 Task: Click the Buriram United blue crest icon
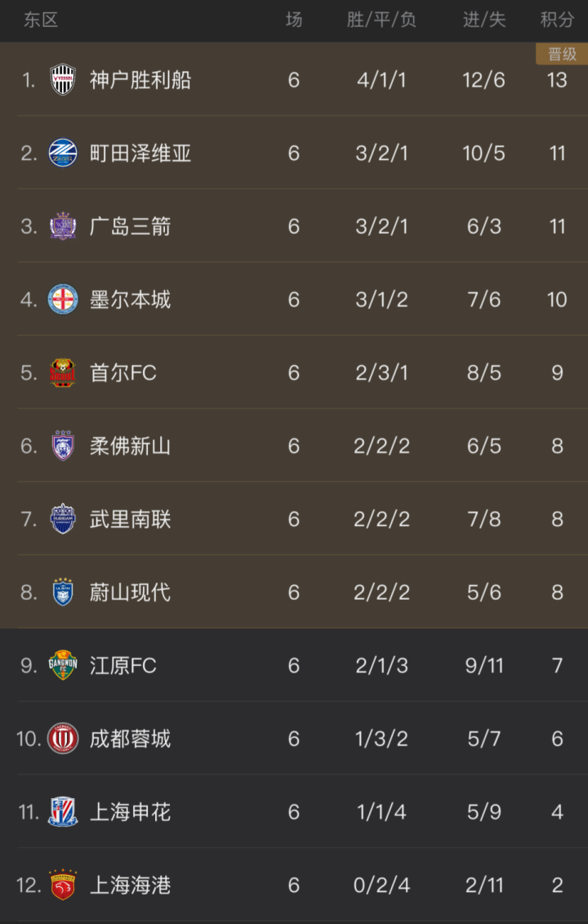pyautogui.click(x=63, y=519)
